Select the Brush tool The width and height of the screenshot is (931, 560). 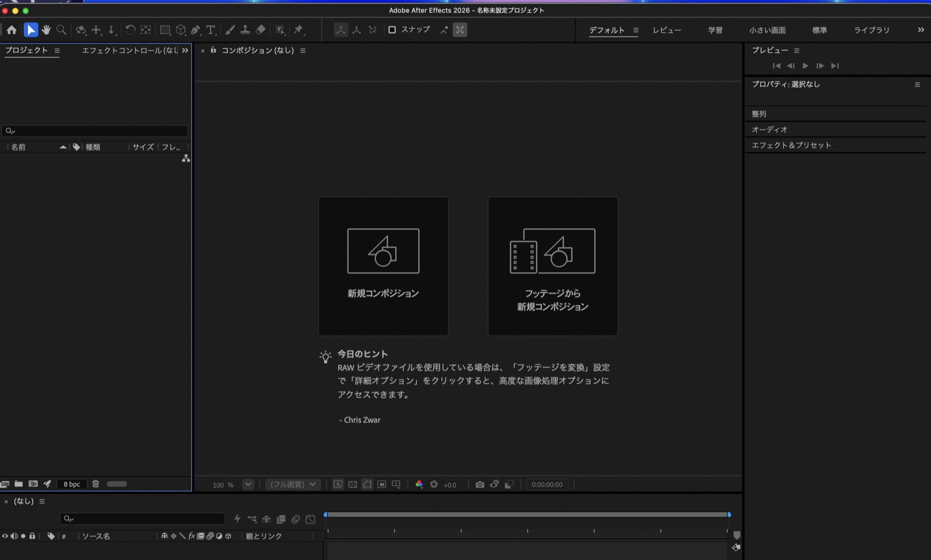(x=230, y=30)
